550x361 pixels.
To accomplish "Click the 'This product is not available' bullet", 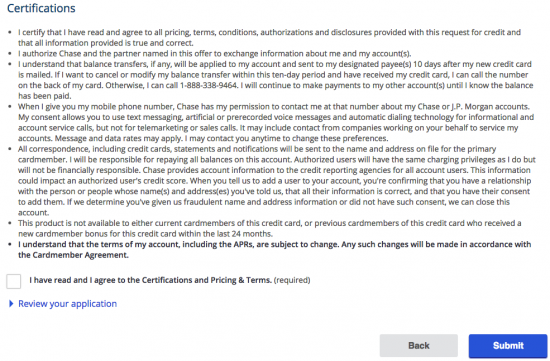I will pos(270,228).
